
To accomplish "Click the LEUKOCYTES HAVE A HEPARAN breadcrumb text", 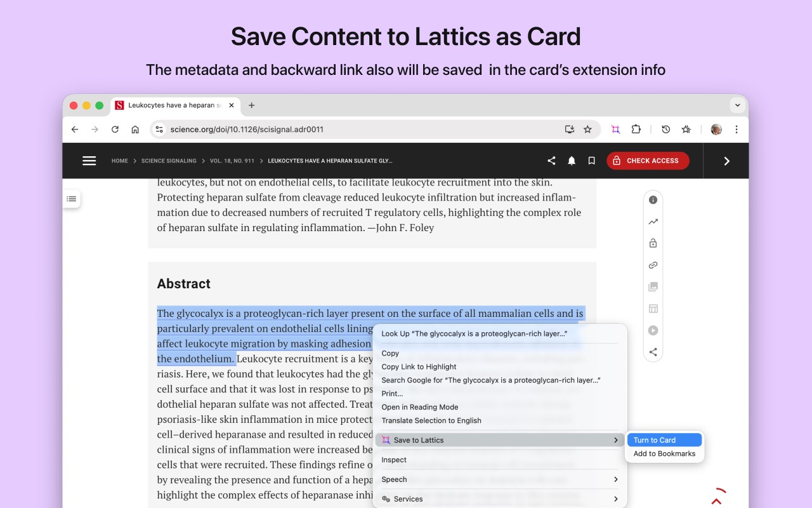I will pyautogui.click(x=330, y=161).
